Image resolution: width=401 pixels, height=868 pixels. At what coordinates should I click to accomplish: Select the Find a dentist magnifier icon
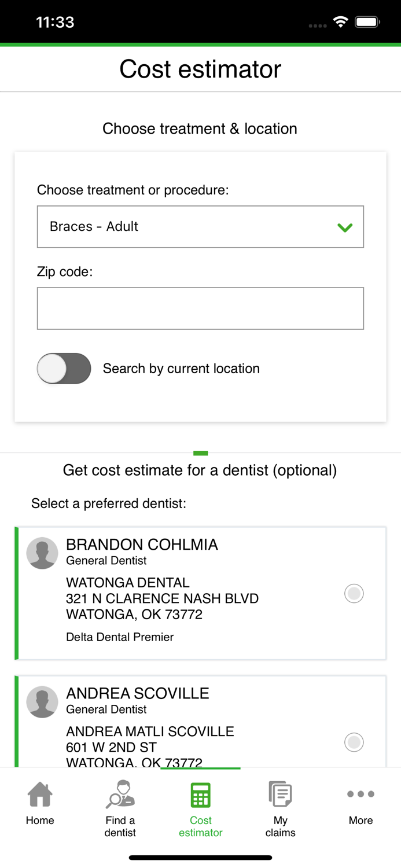click(120, 794)
